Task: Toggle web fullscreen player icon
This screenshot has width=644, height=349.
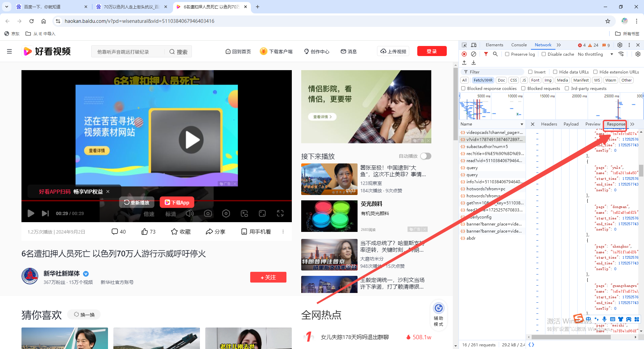Action: pyautogui.click(x=262, y=213)
